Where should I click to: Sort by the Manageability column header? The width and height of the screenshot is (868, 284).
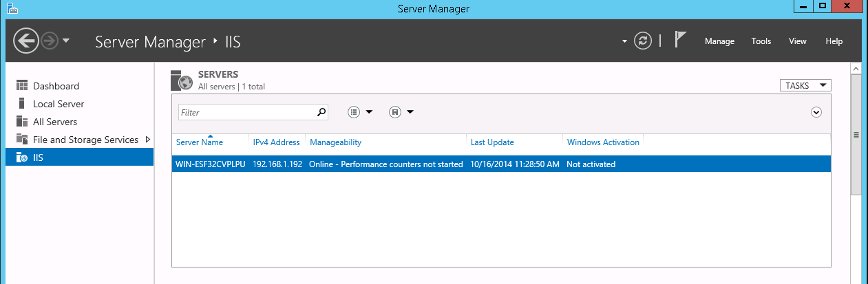(335, 142)
